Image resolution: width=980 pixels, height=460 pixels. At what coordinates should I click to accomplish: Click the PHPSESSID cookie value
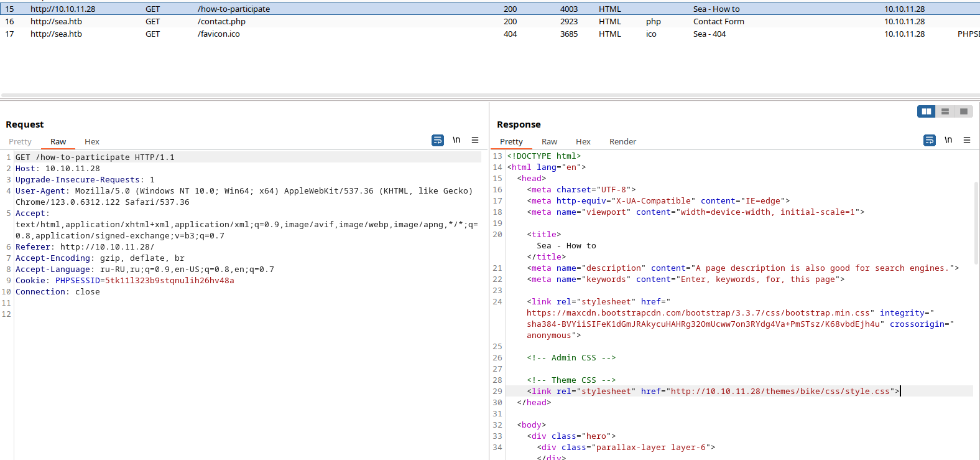[x=170, y=281]
